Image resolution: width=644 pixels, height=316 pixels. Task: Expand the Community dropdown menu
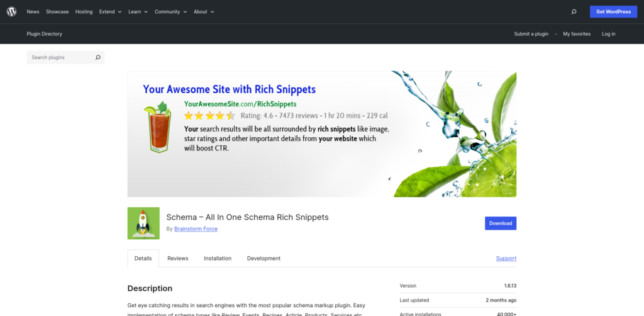[171, 12]
